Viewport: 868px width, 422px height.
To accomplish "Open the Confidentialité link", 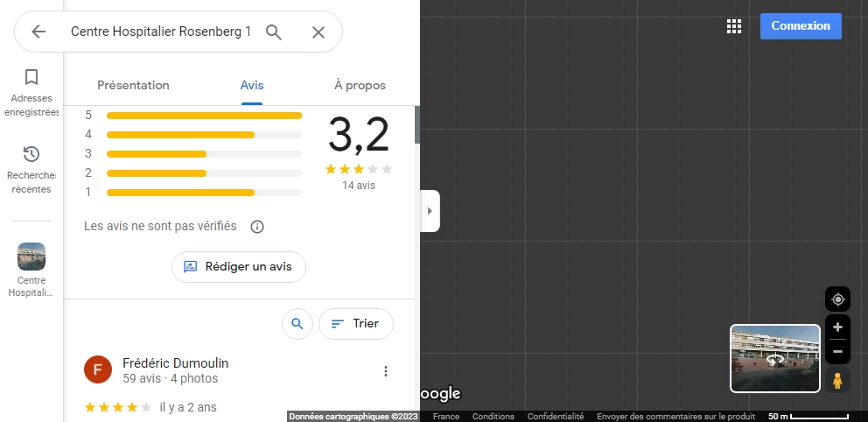I will 556,417.
